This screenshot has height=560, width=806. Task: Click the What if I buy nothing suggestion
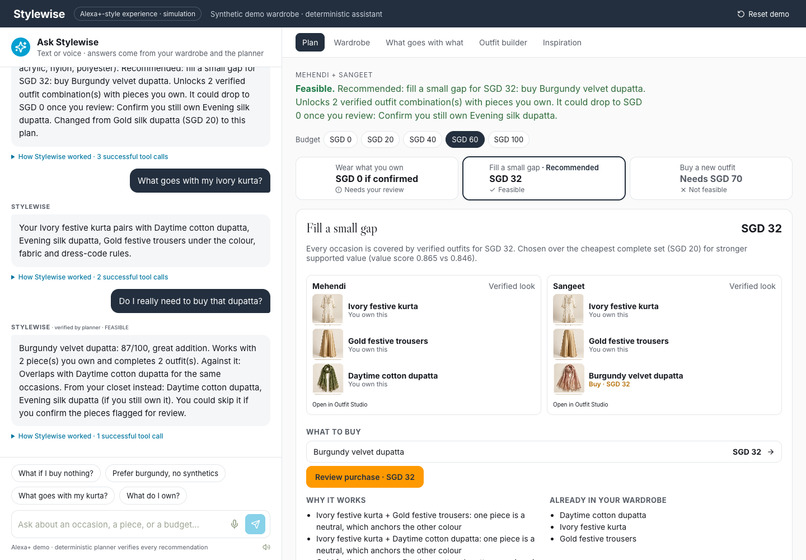pos(56,473)
